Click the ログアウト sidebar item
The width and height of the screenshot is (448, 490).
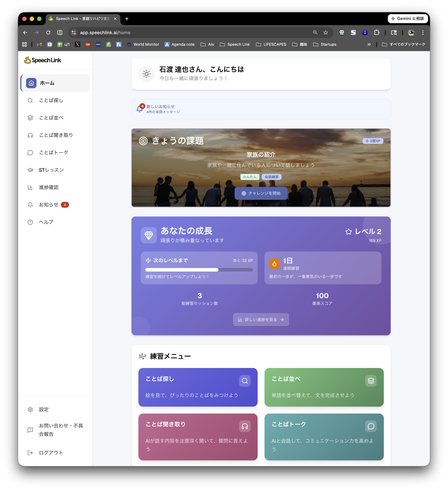[55, 452]
